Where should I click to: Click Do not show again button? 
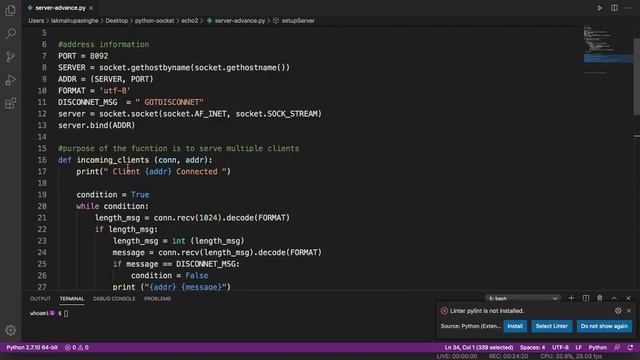click(x=604, y=326)
